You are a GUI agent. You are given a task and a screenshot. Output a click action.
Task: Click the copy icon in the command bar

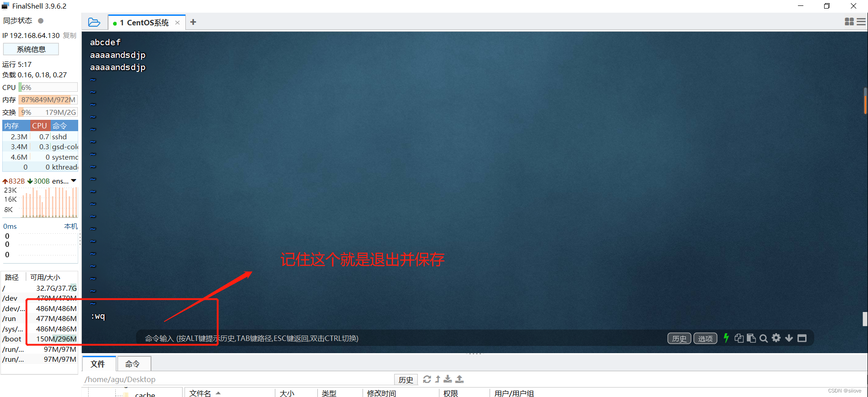point(739,338)
